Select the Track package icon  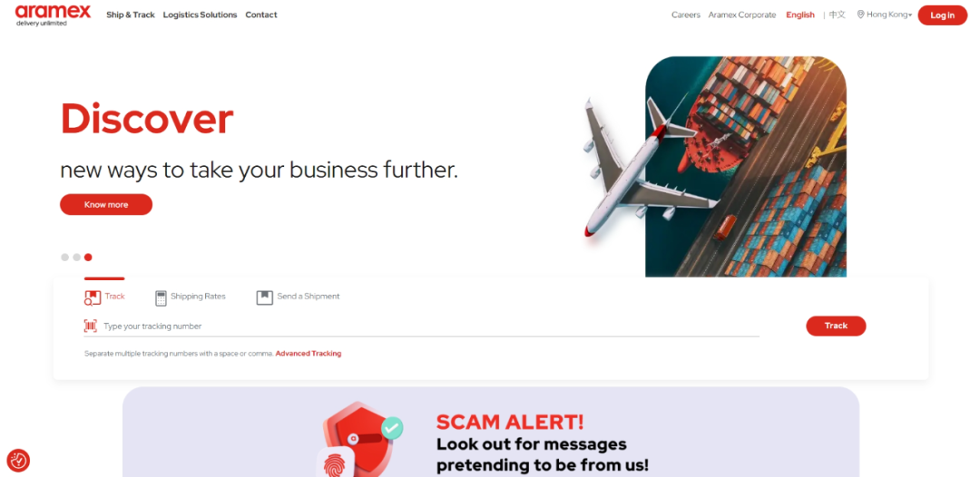pos(93,297)
